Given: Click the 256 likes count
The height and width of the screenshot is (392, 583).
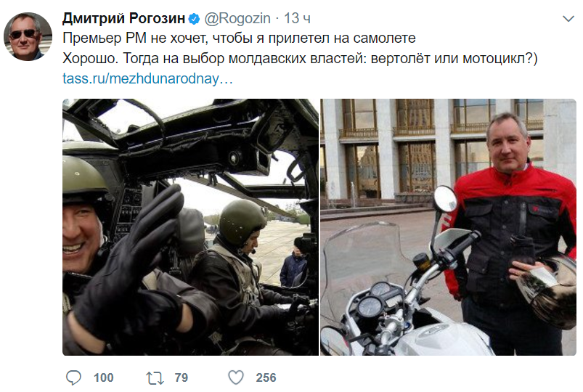Looking at the screenshot, I should (x=266, y=378).
